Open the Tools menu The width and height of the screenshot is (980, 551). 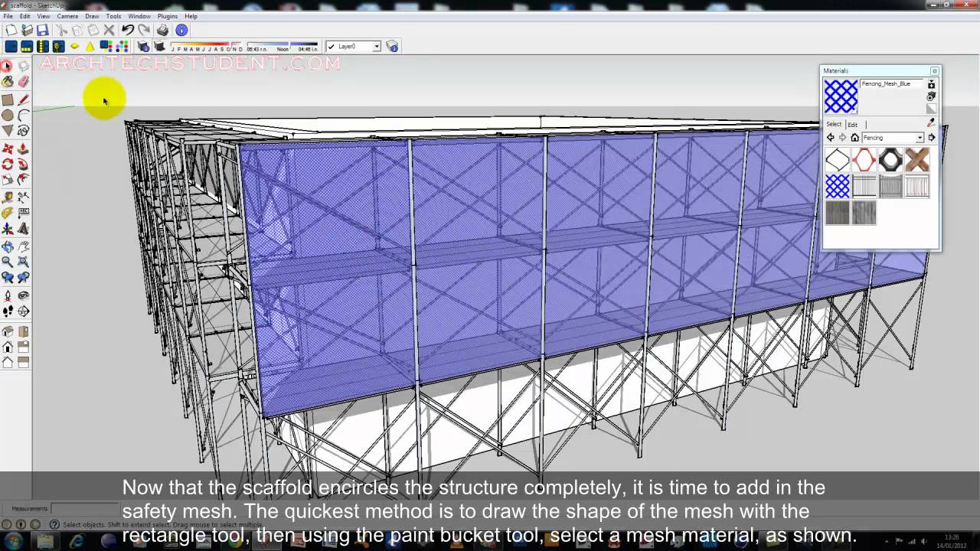113,16
